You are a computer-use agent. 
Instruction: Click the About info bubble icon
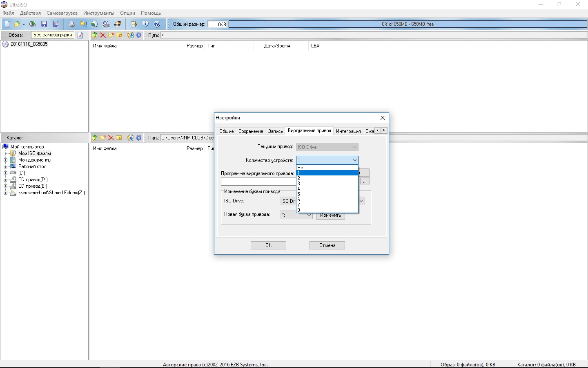145,24
